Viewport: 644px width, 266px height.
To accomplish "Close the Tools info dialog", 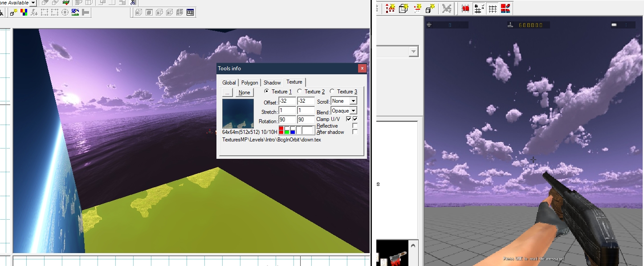I will 362,69.
